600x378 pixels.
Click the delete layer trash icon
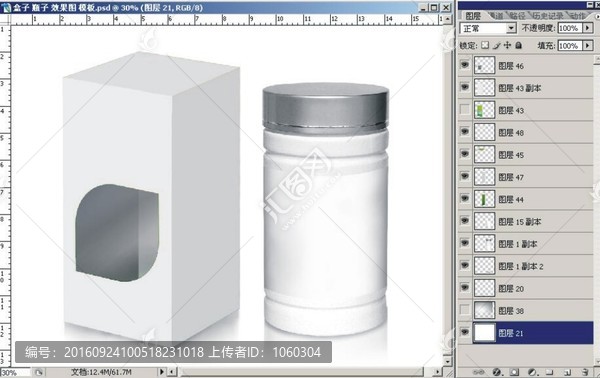click(585, 372)
